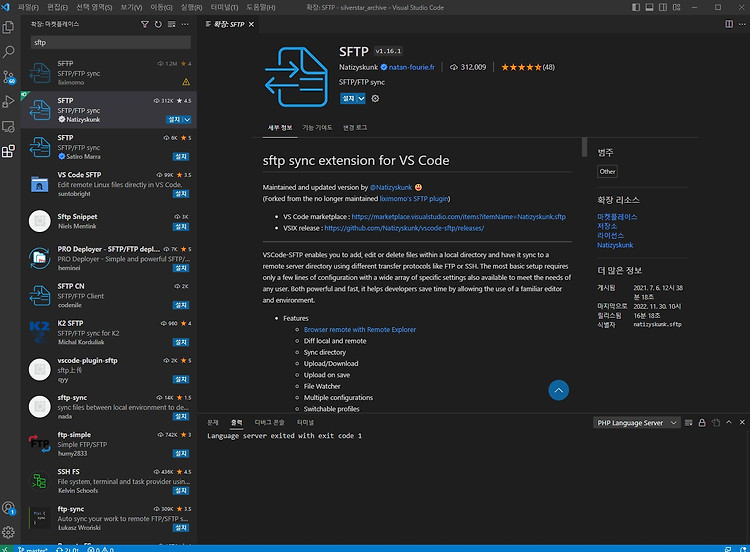Install VS Code SFTP by suntobright
The width and height of the screenshot is (750, 552).
181,194
